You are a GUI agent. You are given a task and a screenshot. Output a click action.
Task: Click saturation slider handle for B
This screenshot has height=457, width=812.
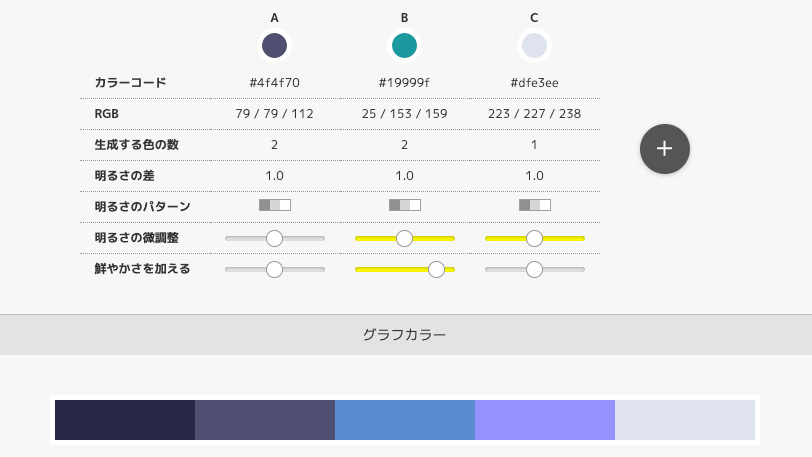point(437,269)
